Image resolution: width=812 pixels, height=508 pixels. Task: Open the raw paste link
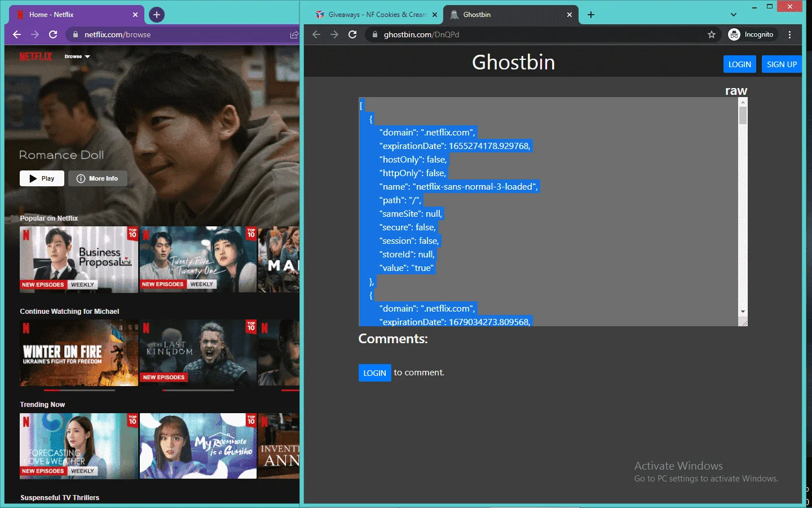736,90
